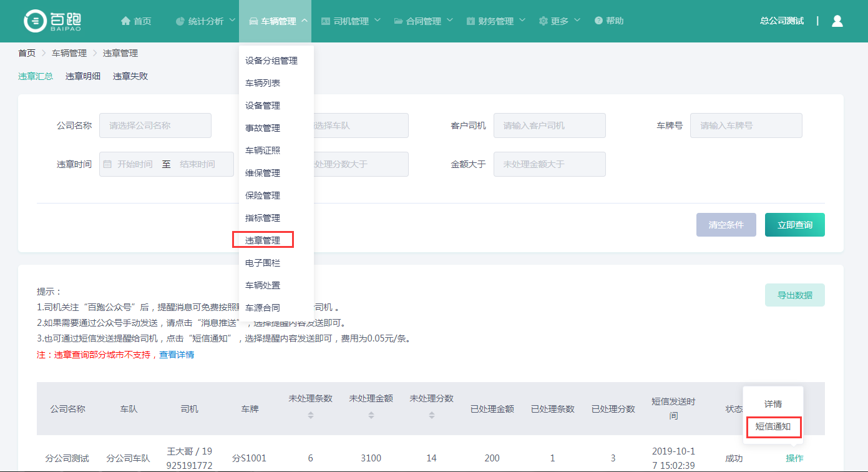Open the user profile avatar icon
The width and height of the screenshot is (868, 472).
(837, 21)
